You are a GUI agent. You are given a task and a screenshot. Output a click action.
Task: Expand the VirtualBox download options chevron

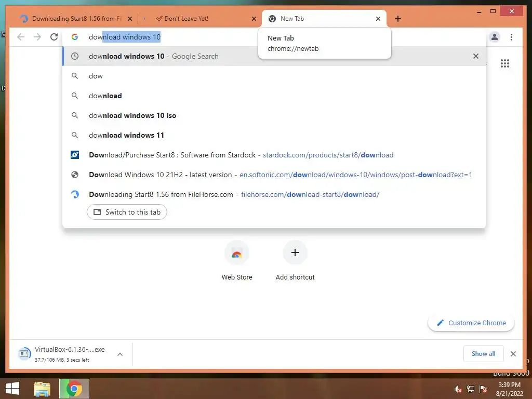[120, 354]
